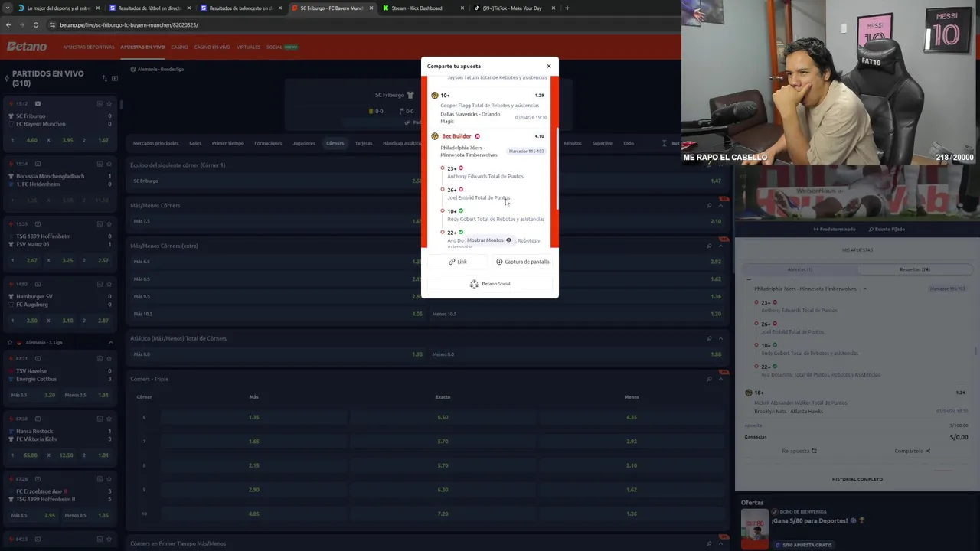Pick Bayern Munchen win odds 1.67
The width and height of the screenshot is (980, 551).
click(x=97, y=140)
